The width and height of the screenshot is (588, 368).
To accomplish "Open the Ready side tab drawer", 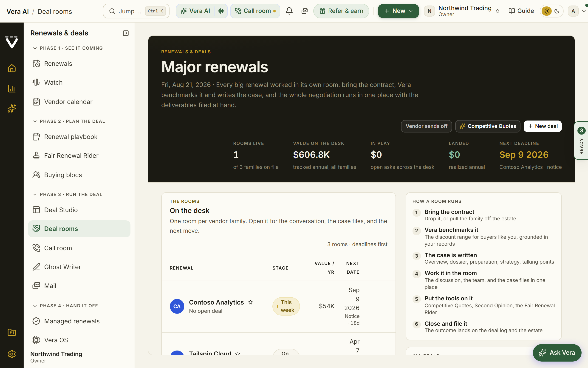I will point(581,141).
